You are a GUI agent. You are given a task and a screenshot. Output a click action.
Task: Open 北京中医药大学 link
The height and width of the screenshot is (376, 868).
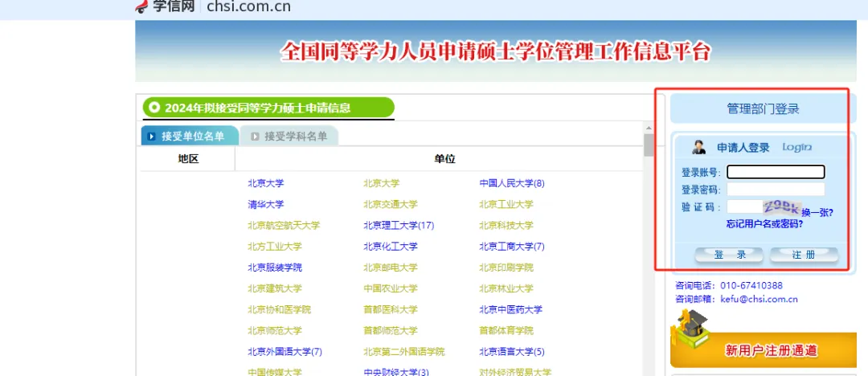pos(510,309)
